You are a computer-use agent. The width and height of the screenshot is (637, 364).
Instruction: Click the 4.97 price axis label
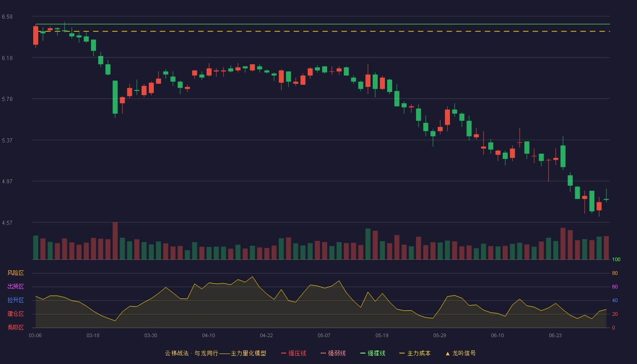[x=7, y=182]
